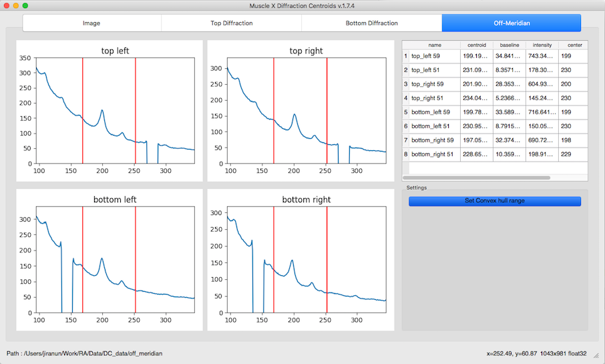The height and width of the screenshot is (364, 605).
Task: Click inside the bottom left plot
Action: point(116,259)
